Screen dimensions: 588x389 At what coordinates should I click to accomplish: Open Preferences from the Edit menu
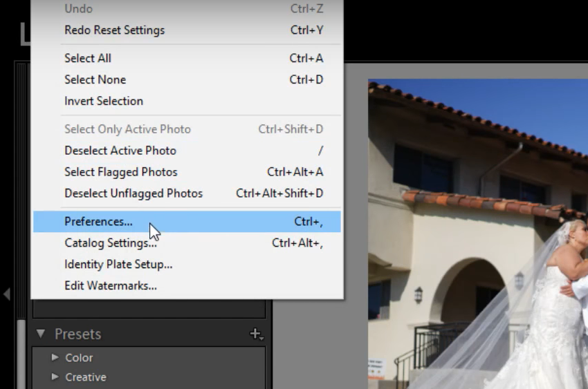tap(187, 222)
